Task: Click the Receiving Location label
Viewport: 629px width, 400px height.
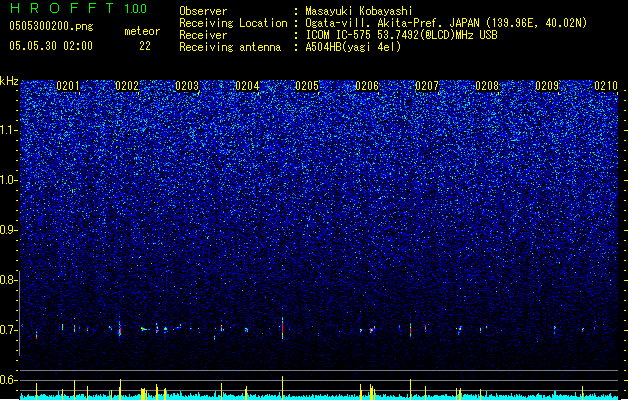Action: [233, 23]
